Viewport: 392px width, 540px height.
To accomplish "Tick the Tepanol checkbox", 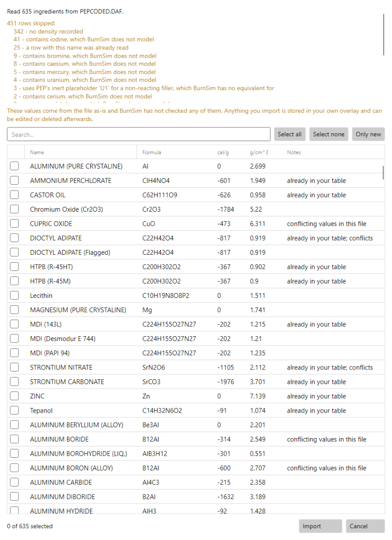I will 14,411.
